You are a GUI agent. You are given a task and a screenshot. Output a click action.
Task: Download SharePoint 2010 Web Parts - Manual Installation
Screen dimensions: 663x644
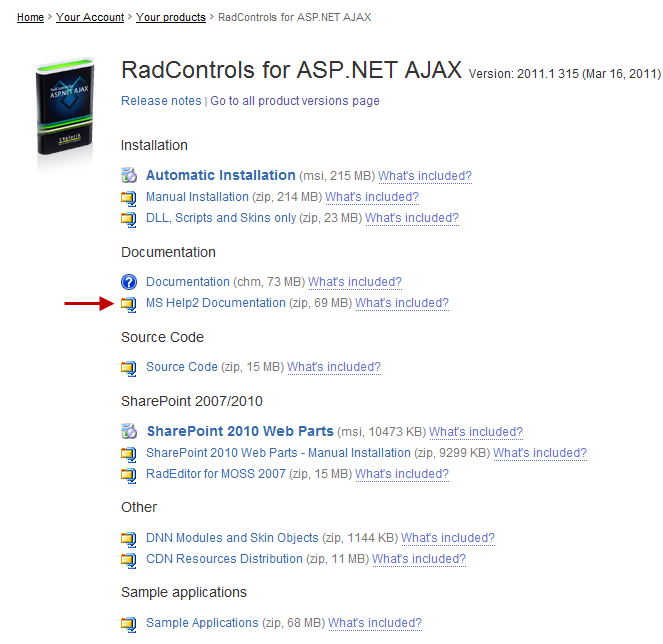pyautogui.click(x=278, y=453)
